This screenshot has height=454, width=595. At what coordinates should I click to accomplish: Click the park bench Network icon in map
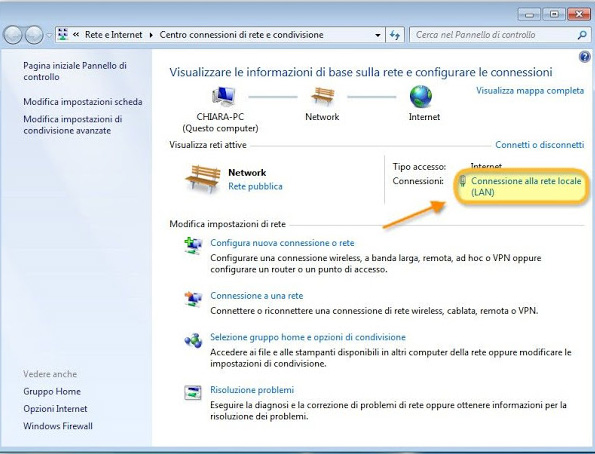click(323, 96)
